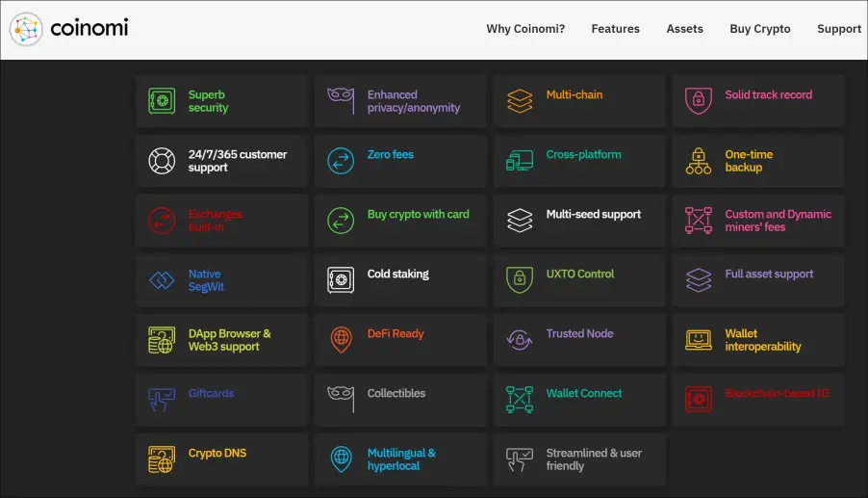Open the Why Coinomi? menu
Image resolution: width=868 pixels, height=498 pixels.
pos(525,29)
